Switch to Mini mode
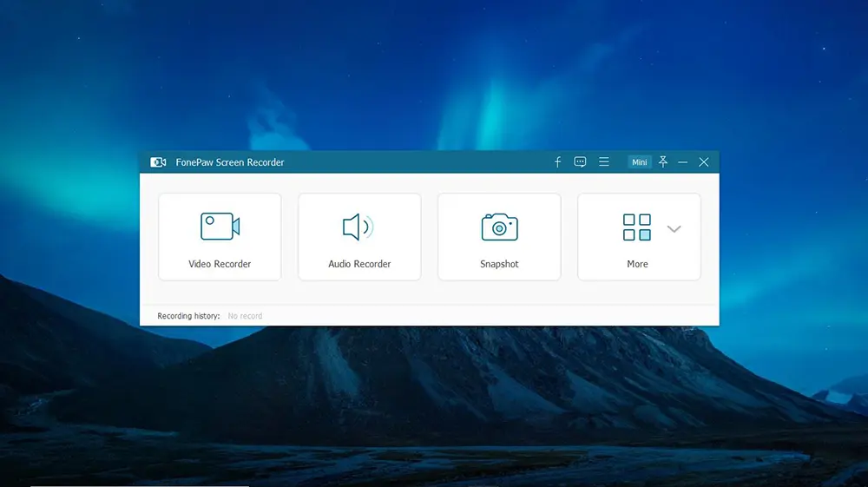 pos(640,162)
